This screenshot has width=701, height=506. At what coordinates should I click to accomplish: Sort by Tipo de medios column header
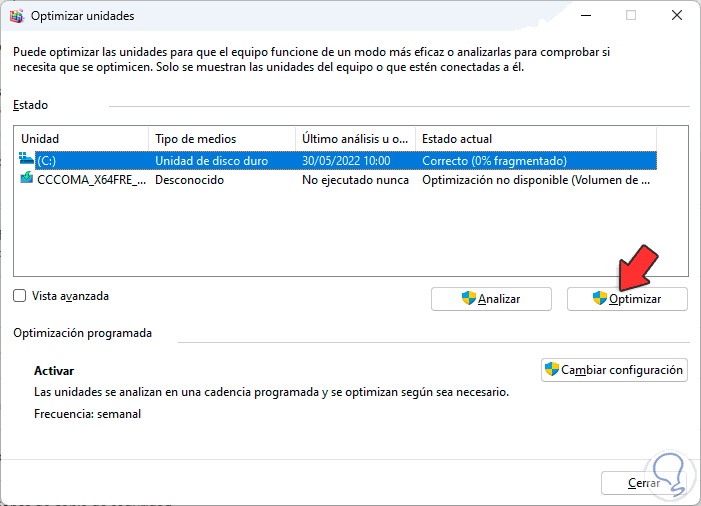pyautogui.click(x=221, y=138)
